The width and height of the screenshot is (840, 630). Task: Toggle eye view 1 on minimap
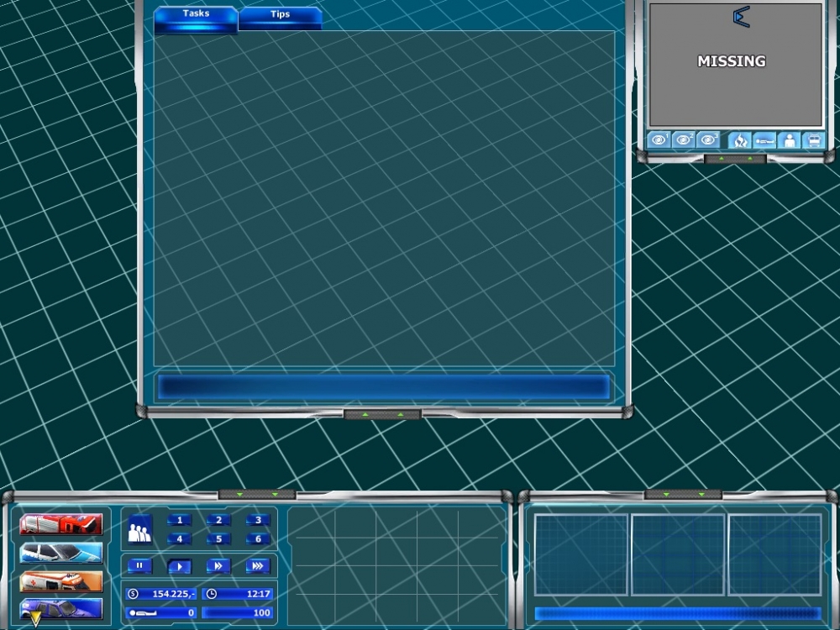(659, 140)
